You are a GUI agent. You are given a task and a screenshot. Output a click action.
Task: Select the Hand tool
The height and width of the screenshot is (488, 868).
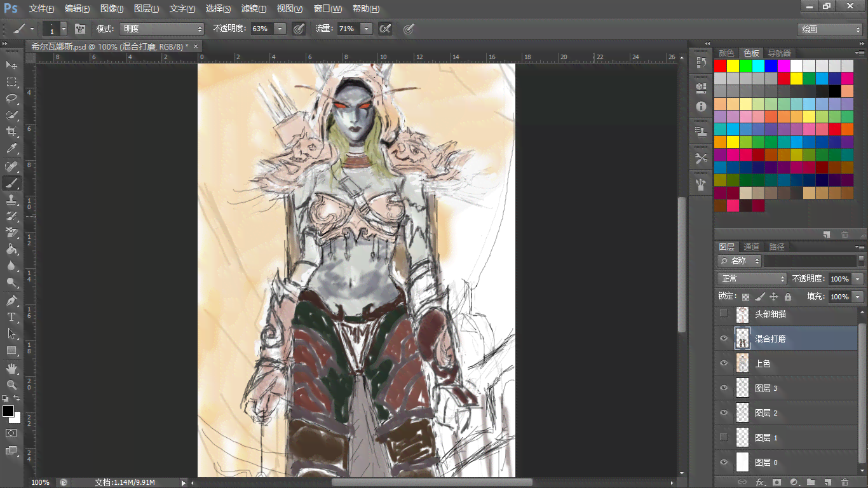[11, 369]
